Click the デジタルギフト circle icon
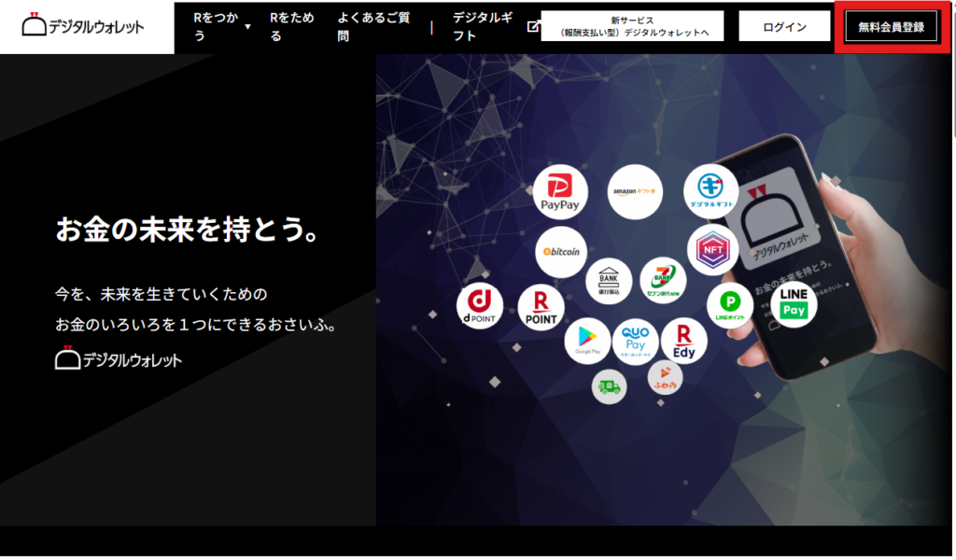 pyautogui.click(x=710, y=190)
